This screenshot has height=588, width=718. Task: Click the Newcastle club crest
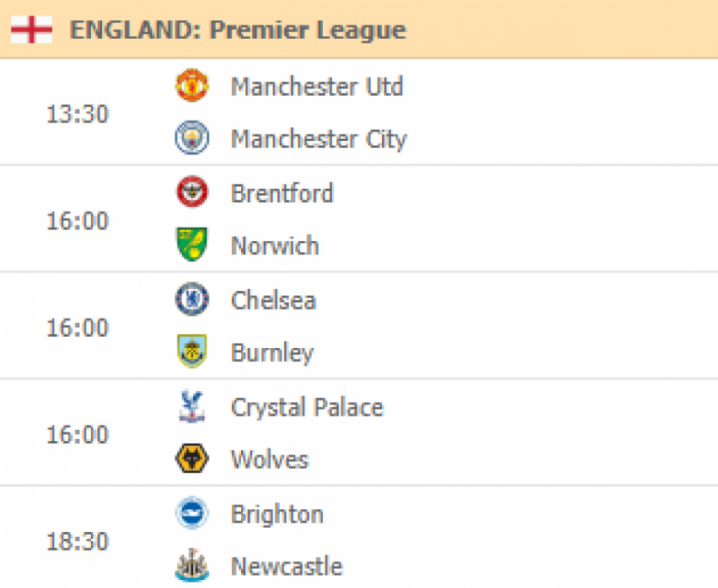click(x=192, y=565)
